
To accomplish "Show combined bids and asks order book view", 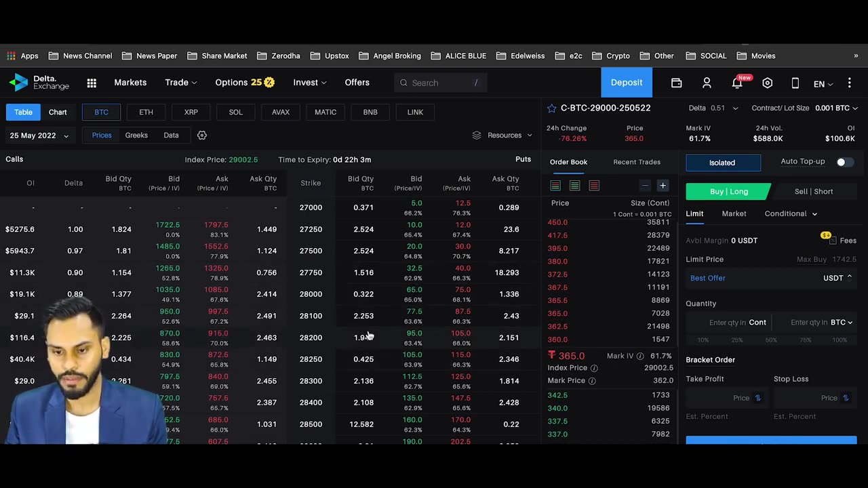I will pos(555,186).
